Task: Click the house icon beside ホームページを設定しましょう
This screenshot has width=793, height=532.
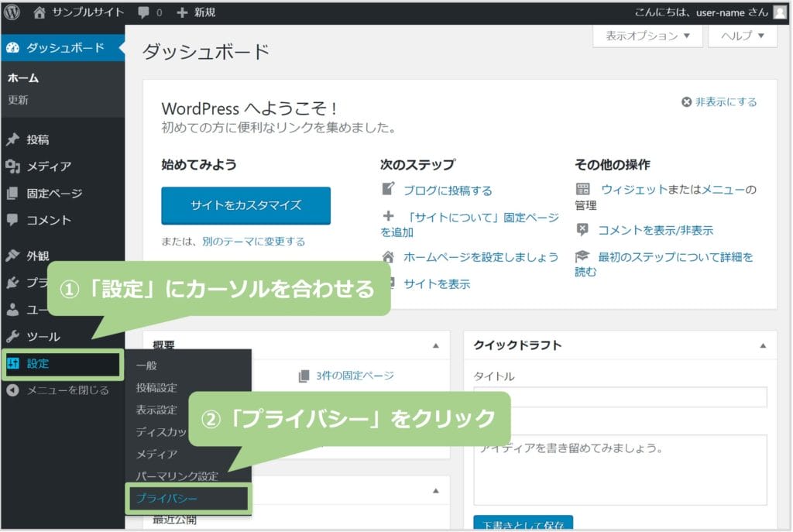Action: point(388,257)
